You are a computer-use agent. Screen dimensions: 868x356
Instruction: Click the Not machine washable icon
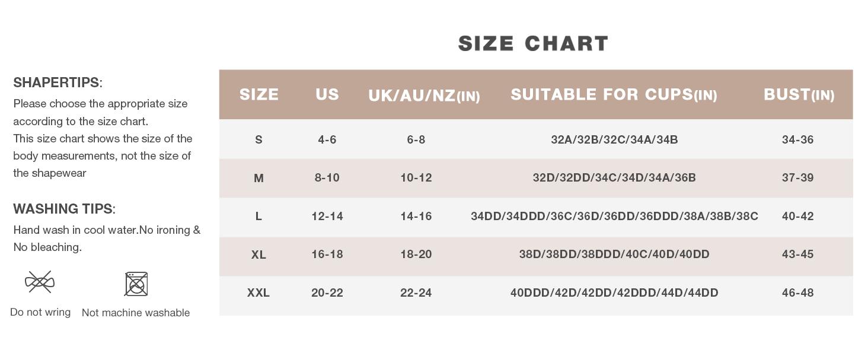pyautogui.click(x=136, y=284)
